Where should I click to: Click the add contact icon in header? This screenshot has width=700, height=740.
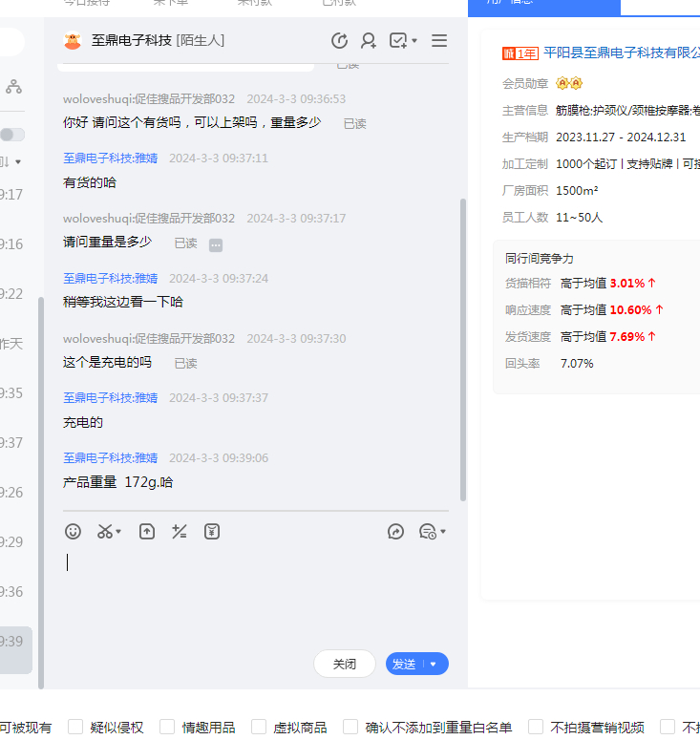tap(368, 41)
